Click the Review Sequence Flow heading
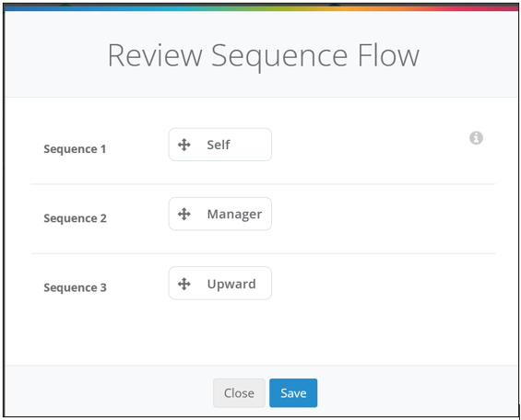 click(x=264, y=56)
